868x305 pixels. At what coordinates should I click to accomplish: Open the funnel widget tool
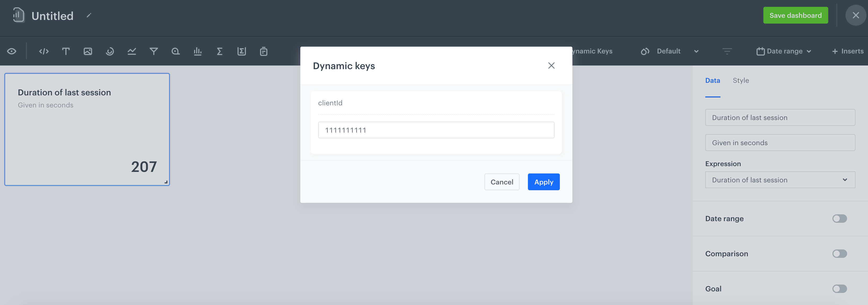coord(154,51)
